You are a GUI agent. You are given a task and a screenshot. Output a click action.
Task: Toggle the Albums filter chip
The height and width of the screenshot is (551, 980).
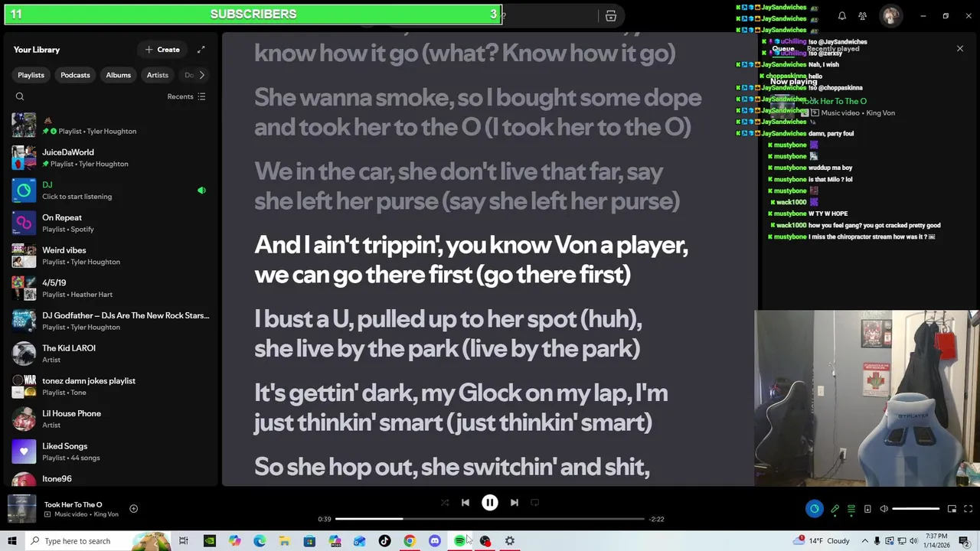pyautogui.click(x=118, y=75)
